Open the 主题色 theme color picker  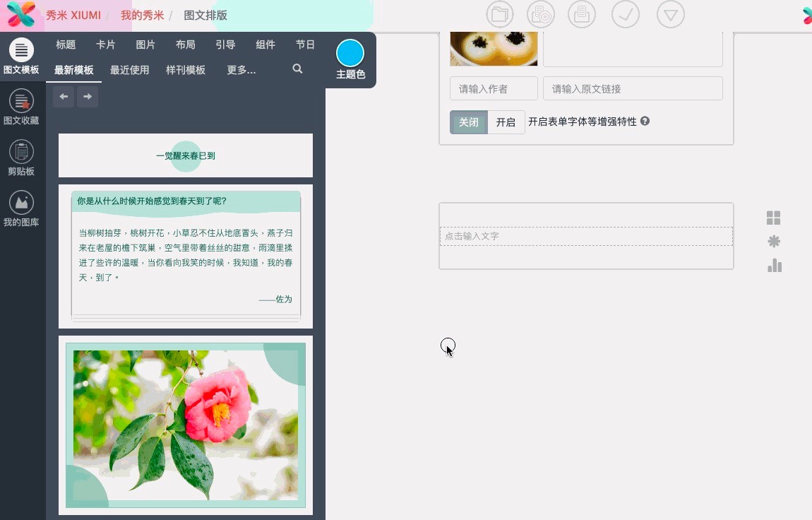click(351, 59)
